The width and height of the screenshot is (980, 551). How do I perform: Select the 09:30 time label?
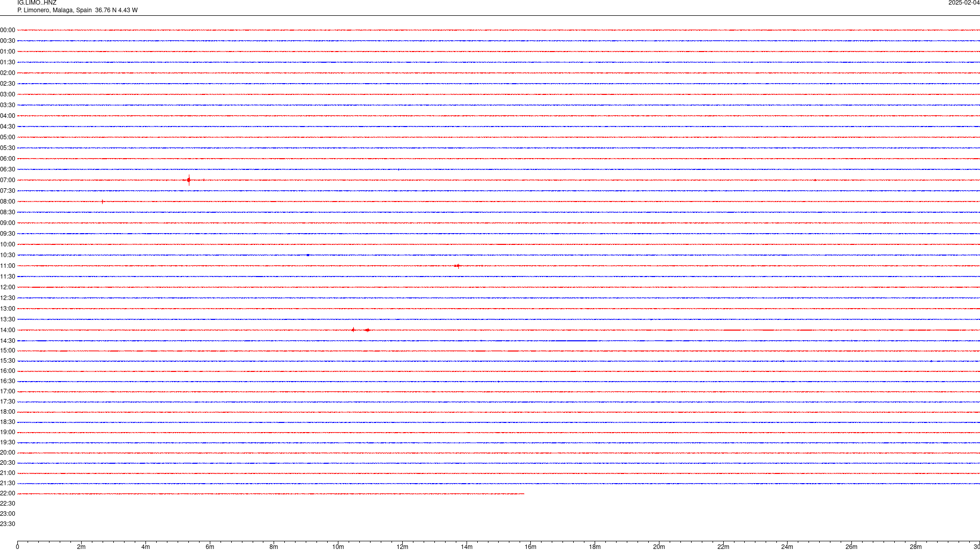(x=8, y=234)
